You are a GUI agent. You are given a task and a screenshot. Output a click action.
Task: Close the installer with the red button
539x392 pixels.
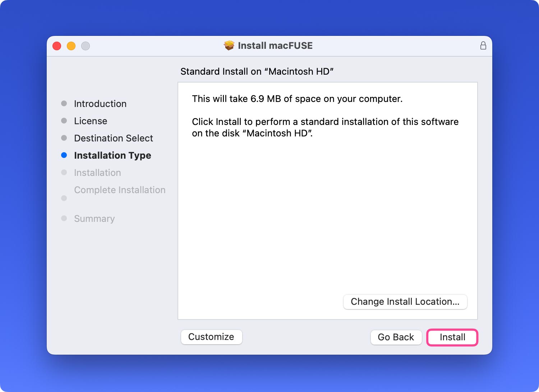pyautogui.click(x=57, y=46)
